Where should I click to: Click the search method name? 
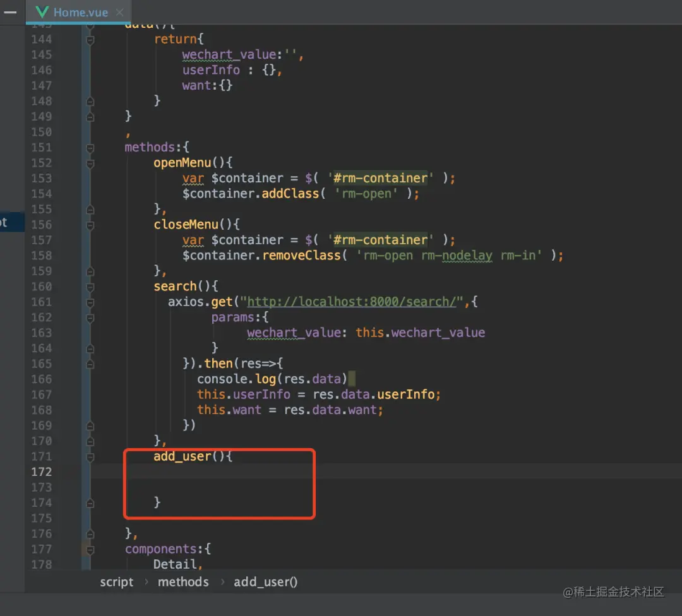coord(175,286)
